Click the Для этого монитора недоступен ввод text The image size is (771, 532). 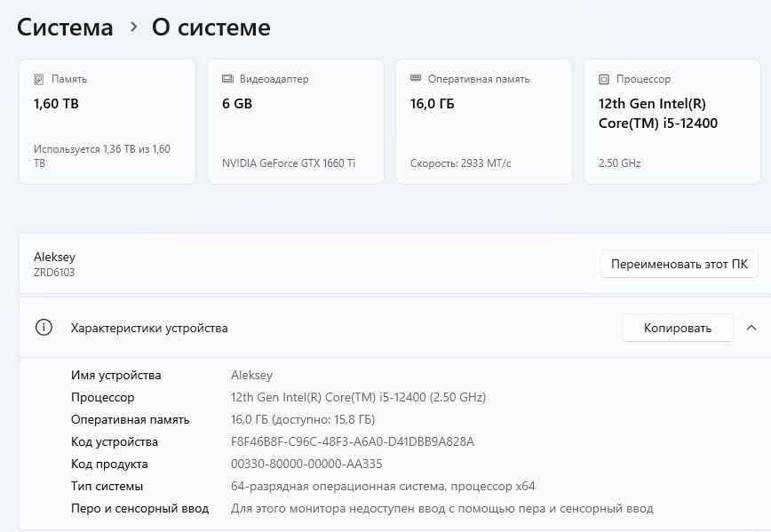tap(441, 508)
